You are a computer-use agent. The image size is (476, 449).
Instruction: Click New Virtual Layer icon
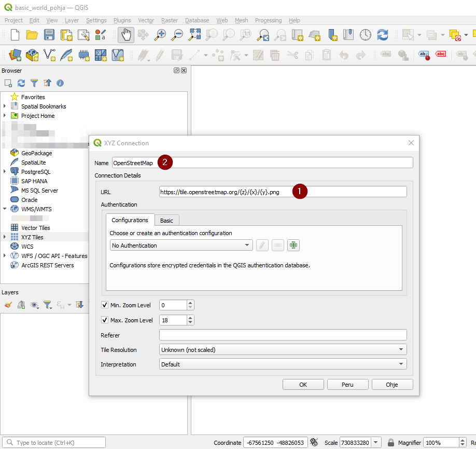[118, 55]
